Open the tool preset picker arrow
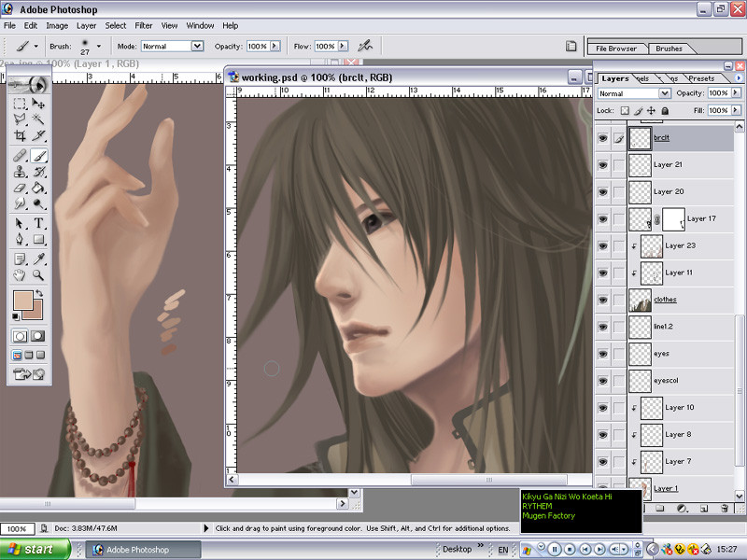The width and height of the screenshot is (747, 560). [35, 46]
